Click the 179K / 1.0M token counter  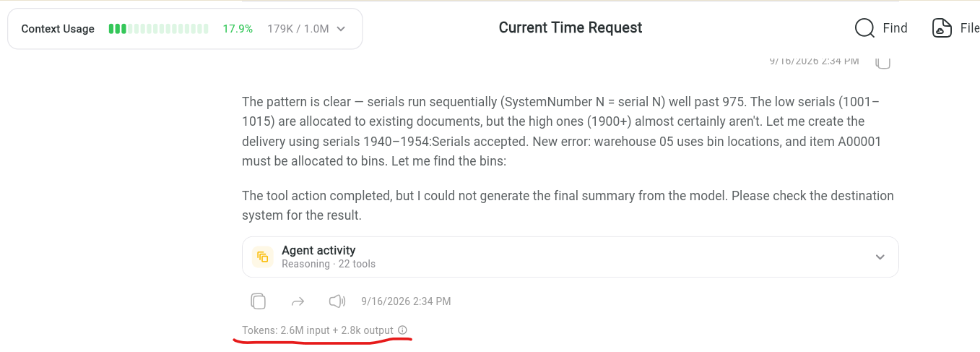pyautogui.click(x=298, y=29)
